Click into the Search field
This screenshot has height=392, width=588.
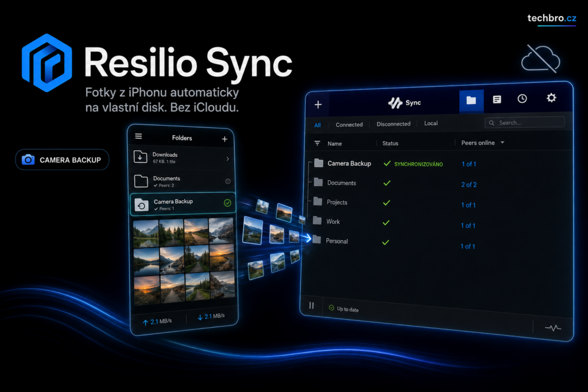525,122
